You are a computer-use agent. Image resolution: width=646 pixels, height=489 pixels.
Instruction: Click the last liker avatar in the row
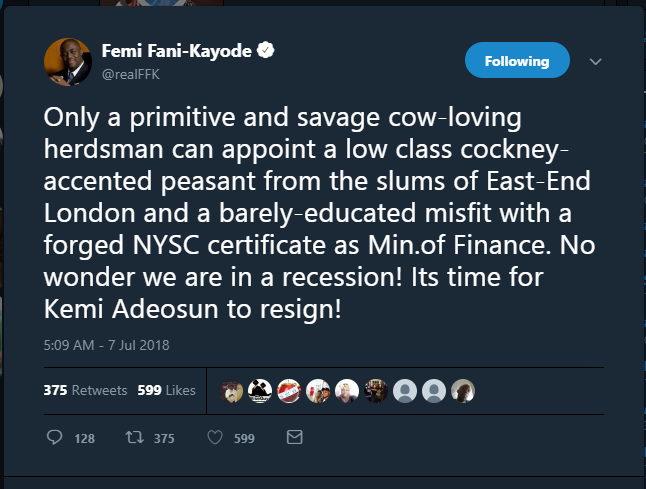point(463,390)
